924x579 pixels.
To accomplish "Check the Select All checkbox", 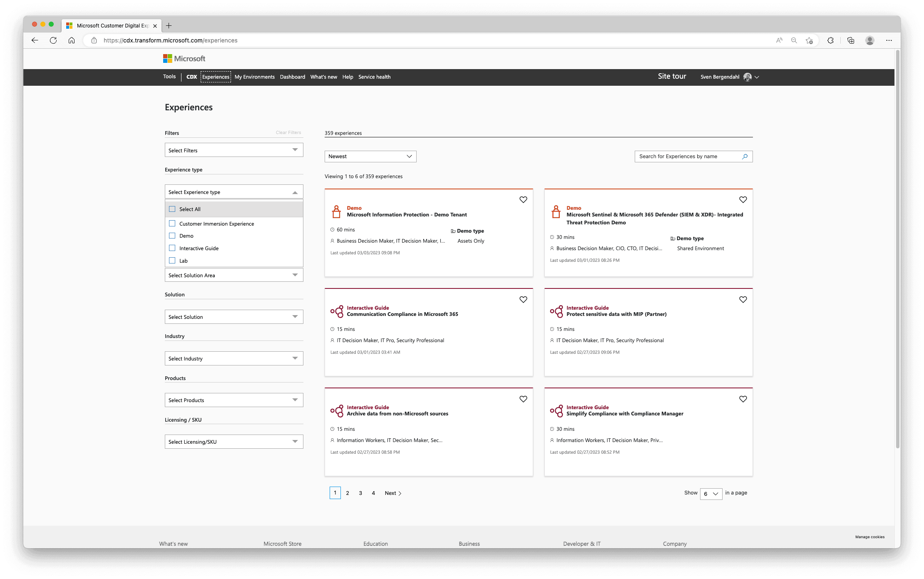I will [x=172, y=209].
